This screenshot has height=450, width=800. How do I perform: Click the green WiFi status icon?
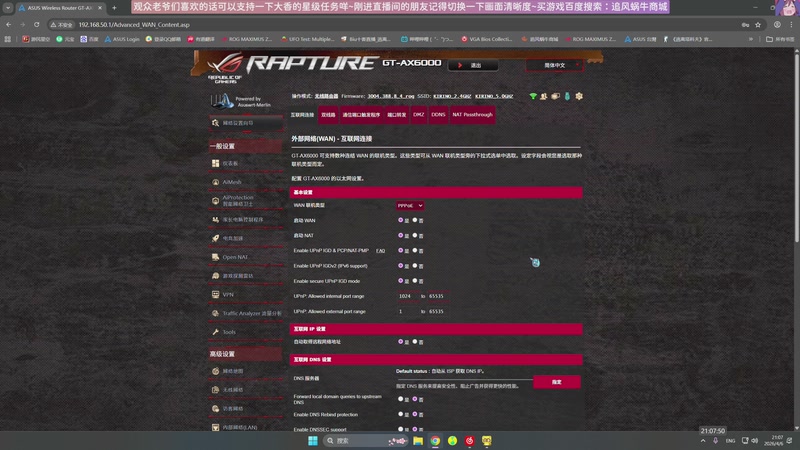(x=533, y=96)
